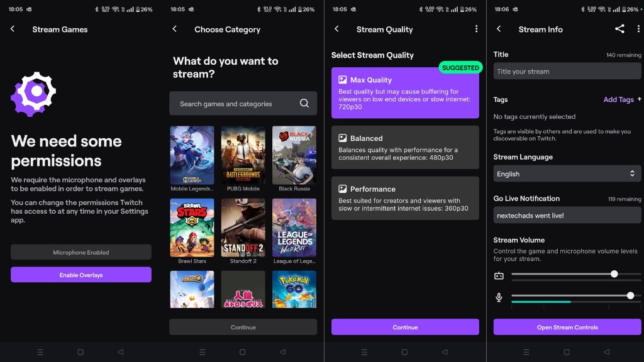Tap the Android back button on Stream Info screen

(606, 352)
